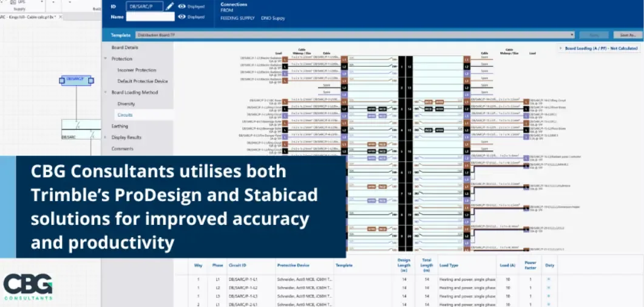Click the black RCD device on way 15
The width and height of the screenshot is (644, 307).
[x=429, y=129]
